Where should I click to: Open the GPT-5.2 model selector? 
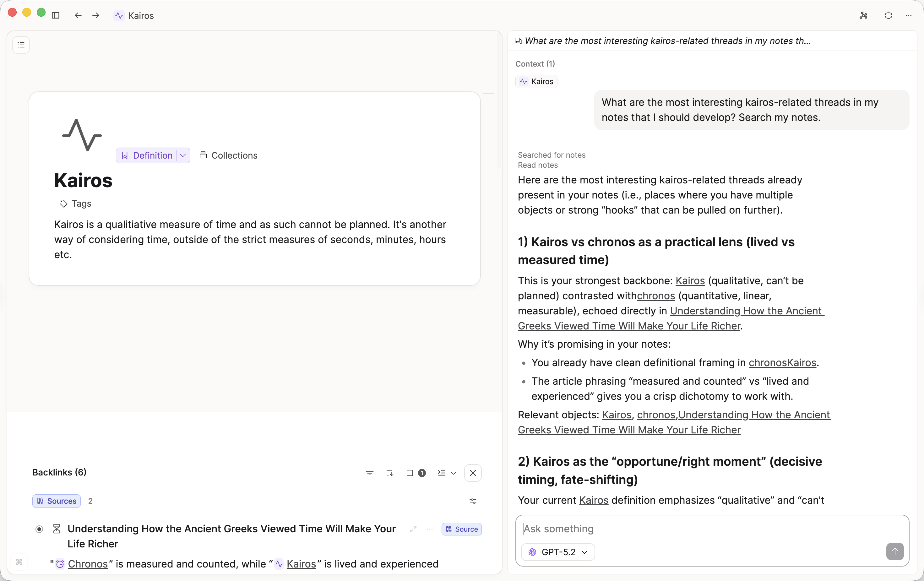558,552
